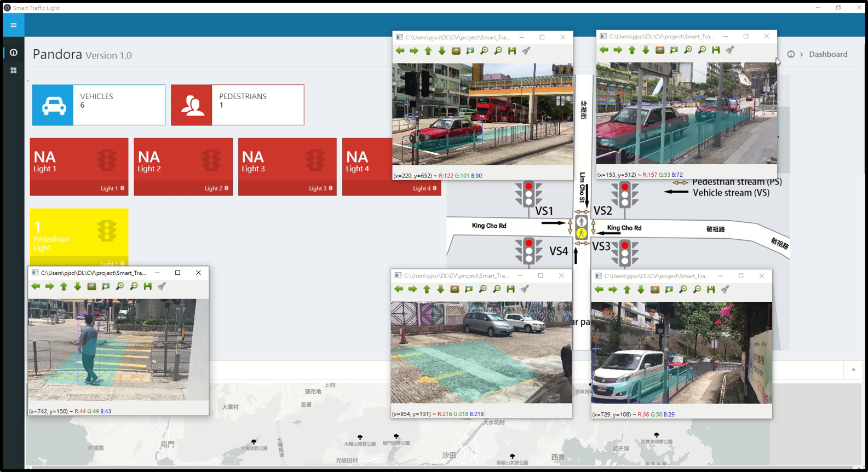Collapse the map panel with the chevron
Image resolution: width=868 pixels, height=472 pixels.
(853, 370)
